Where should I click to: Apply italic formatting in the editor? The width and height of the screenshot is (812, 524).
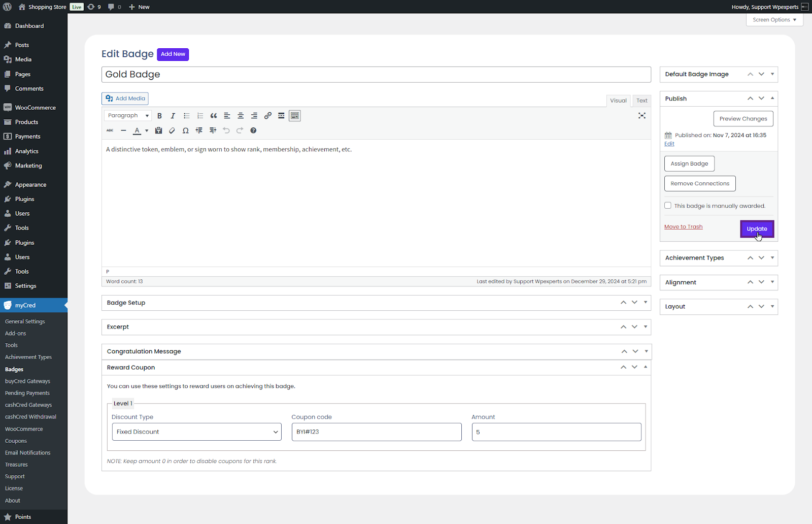(x=173, y=116)
